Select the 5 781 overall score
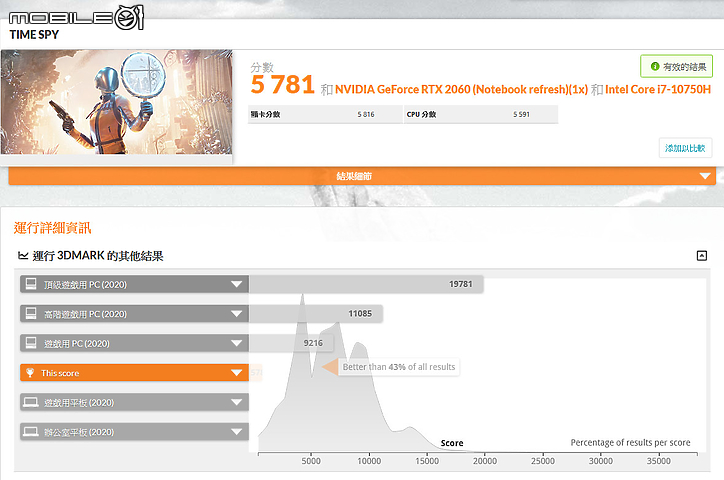 point(283,84)
